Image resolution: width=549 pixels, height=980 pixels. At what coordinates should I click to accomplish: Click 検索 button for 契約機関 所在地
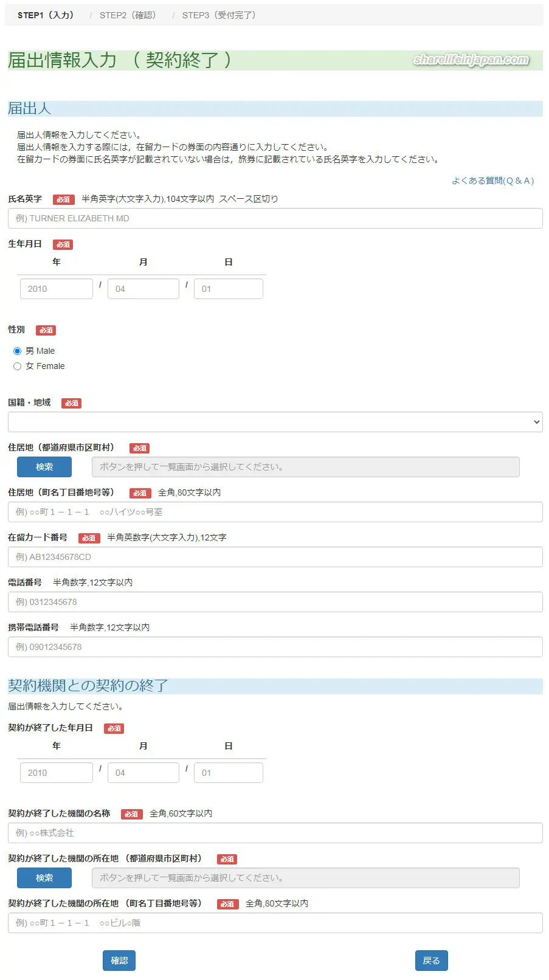pyautogui.click(x=44, y=878)
